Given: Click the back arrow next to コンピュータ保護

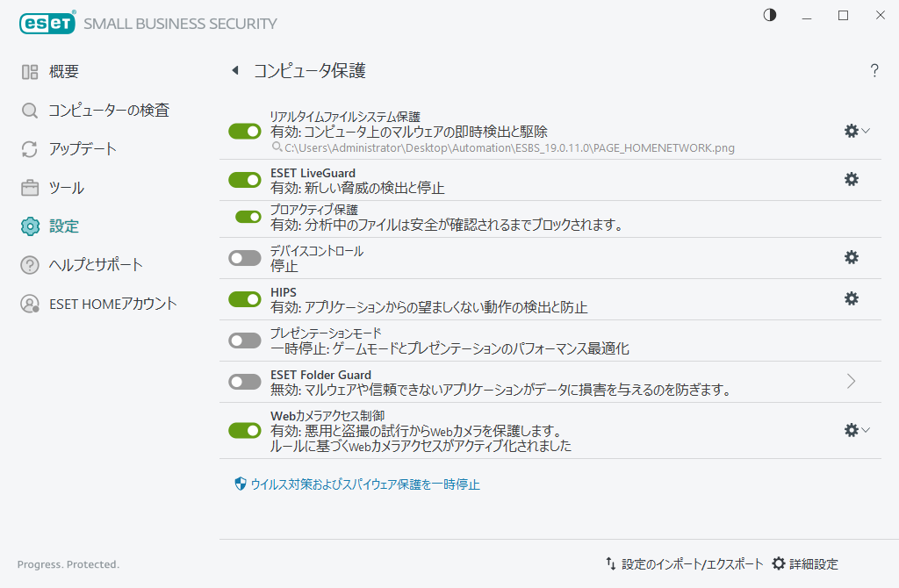Looking at the screenshot, I should pos(234,71).
